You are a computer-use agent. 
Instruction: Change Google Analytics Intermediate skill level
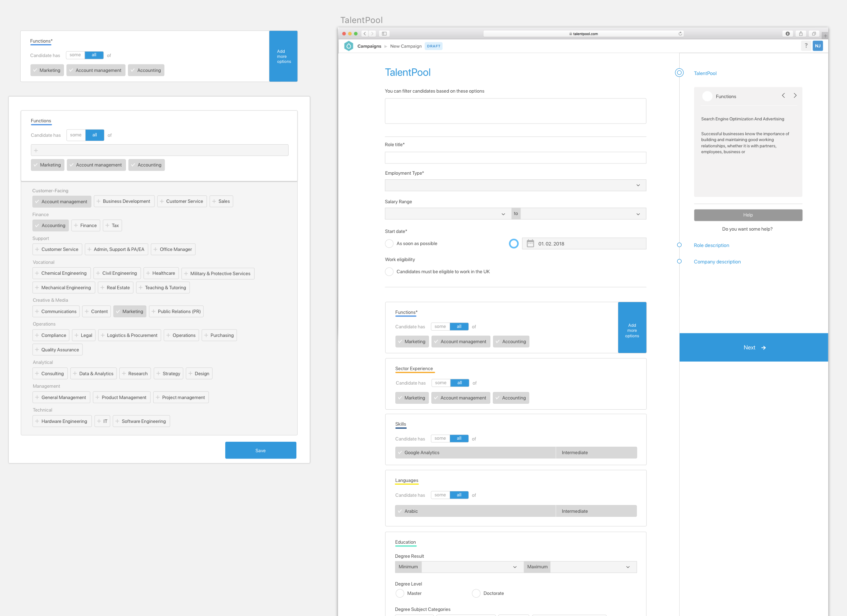tap(596, 453)
